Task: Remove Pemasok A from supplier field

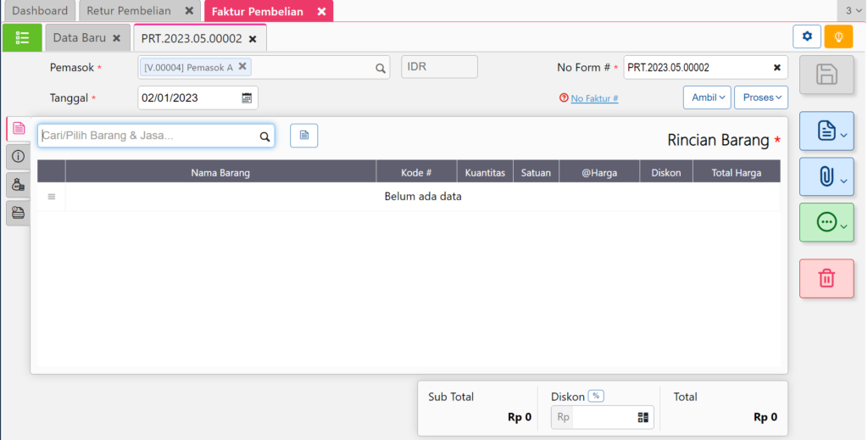Action: 242,66
